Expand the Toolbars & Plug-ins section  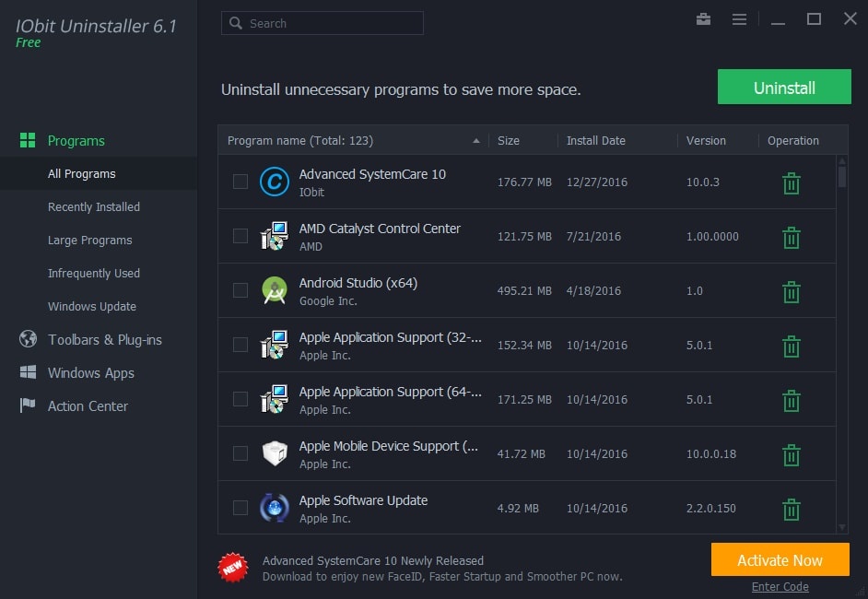(x=104, y=340)
